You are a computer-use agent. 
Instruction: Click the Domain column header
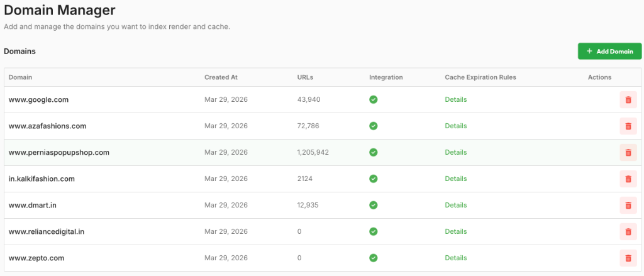click(x=21, y=77)
